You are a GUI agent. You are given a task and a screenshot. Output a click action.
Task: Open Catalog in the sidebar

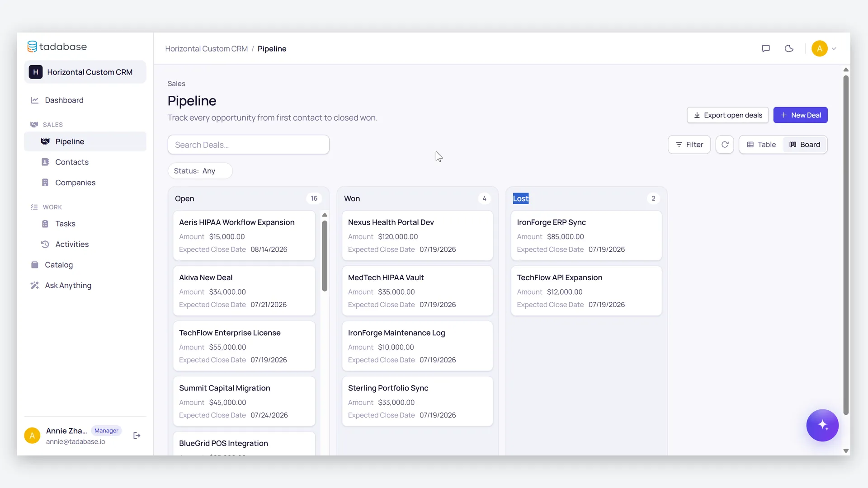click(85, 265)
